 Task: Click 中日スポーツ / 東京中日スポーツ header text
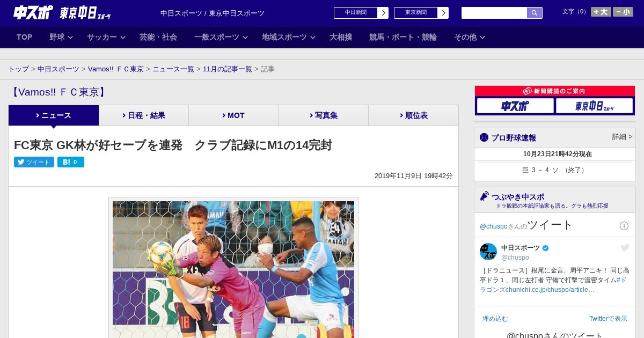pyautogui.click(x=213, y=13)
